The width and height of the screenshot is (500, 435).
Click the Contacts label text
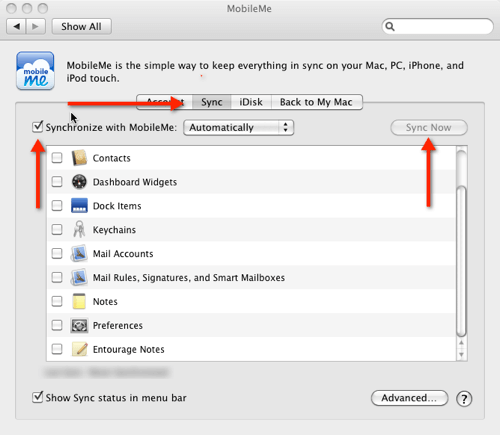point(111,158)
